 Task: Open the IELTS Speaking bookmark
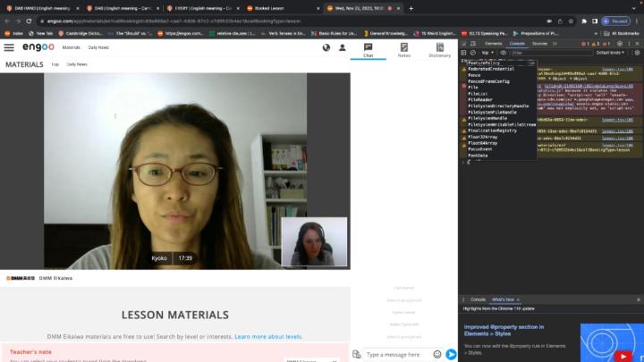tap(484, 33)
